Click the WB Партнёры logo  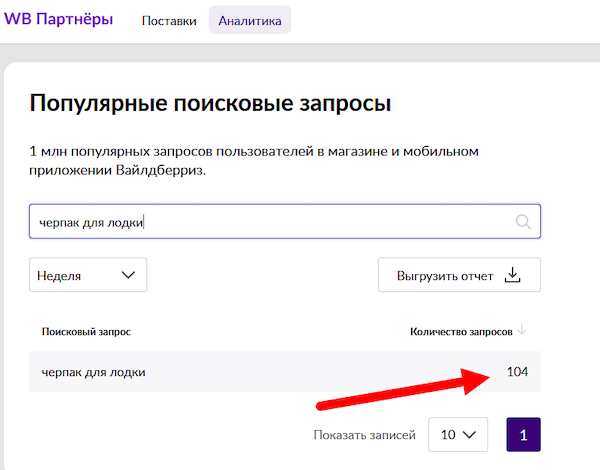(58, 19)
